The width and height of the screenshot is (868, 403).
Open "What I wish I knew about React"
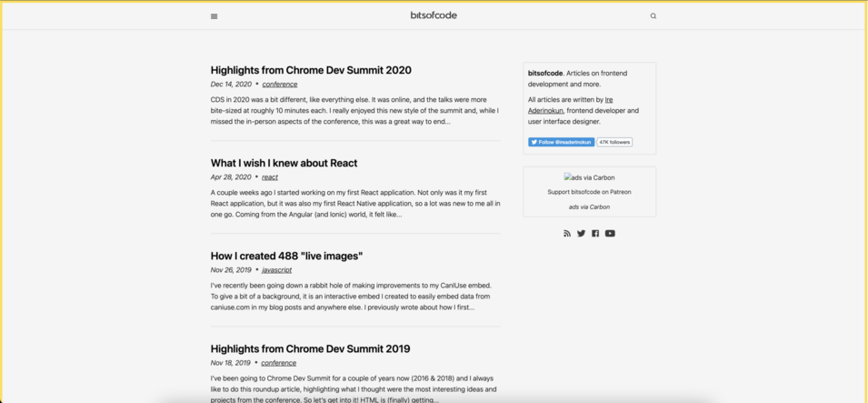(284, 163)
